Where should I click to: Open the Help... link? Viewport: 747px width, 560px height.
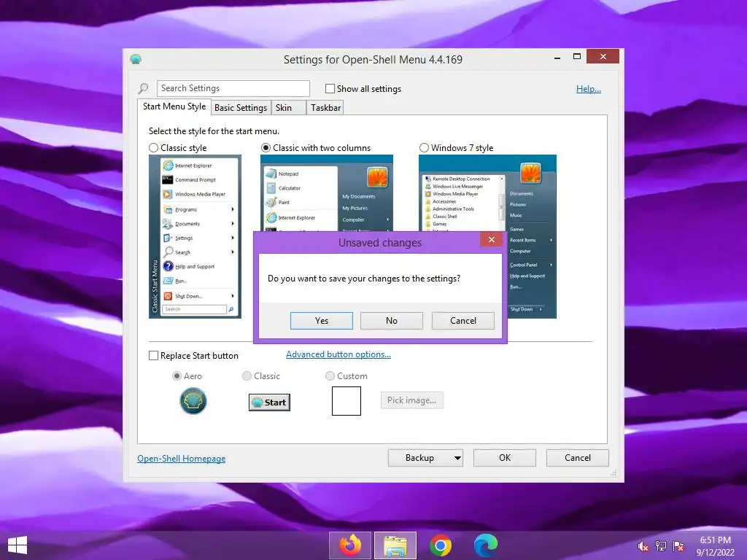(589, 88)
